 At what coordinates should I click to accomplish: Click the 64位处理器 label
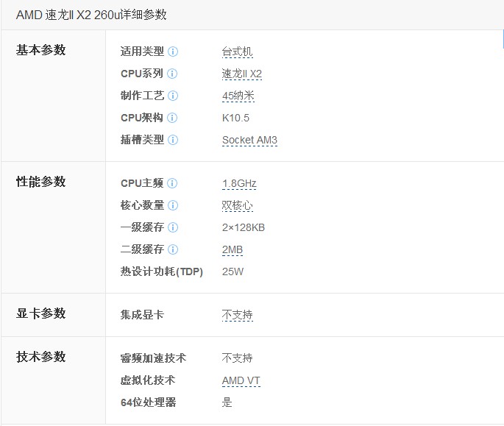point(148,402)
